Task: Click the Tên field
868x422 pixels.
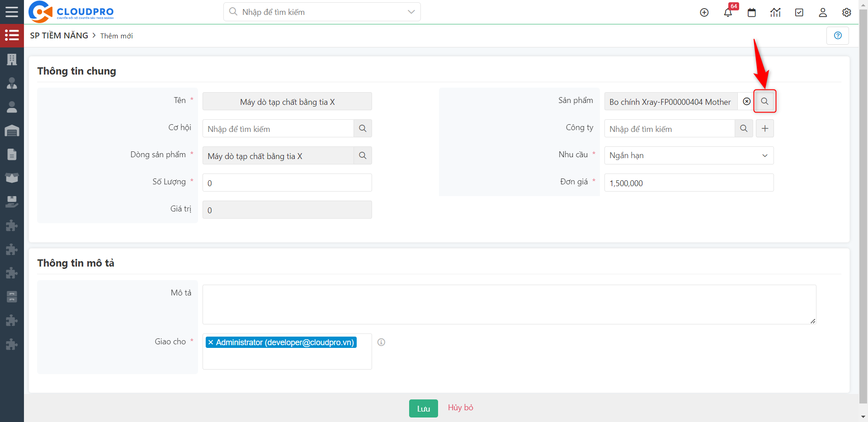Action: pos(287,101)
